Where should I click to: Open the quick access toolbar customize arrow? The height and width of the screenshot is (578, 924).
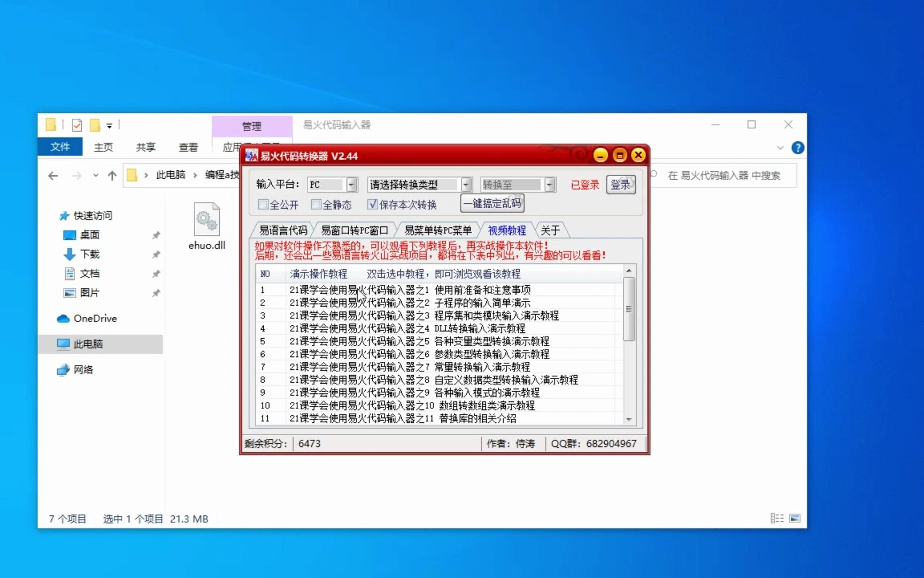coord(109,126)
